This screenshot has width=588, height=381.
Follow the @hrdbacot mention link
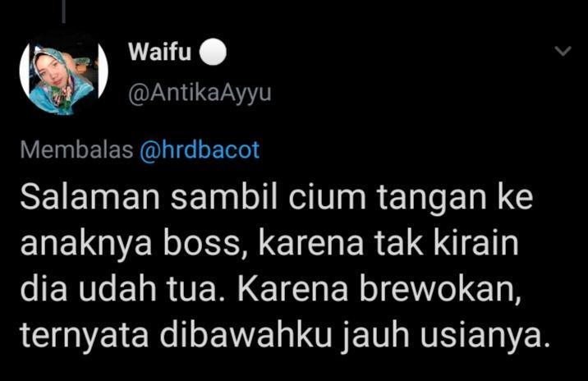click(x=200, y=150)
